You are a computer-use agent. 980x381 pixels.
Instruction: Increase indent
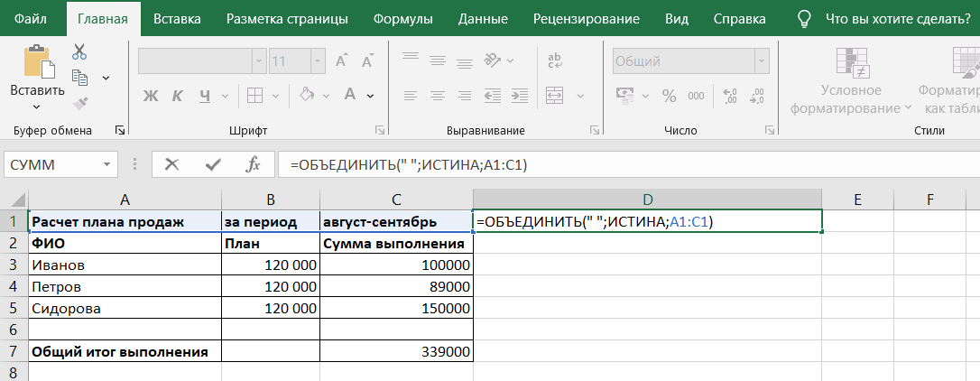tap(520, 96)
